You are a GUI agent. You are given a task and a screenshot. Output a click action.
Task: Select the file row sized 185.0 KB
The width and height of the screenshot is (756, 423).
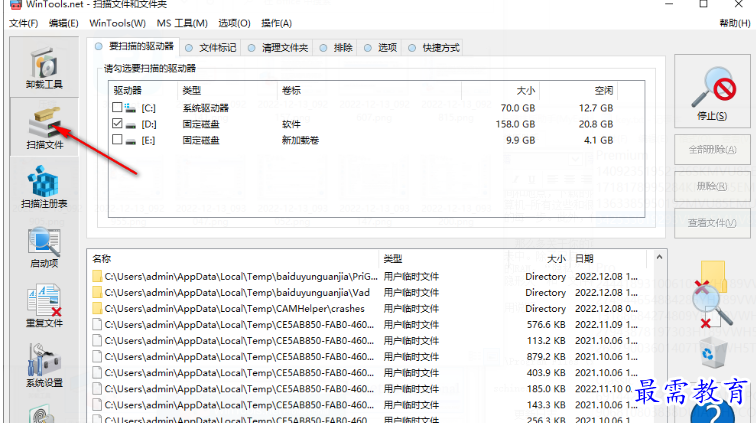pos(367,389)
